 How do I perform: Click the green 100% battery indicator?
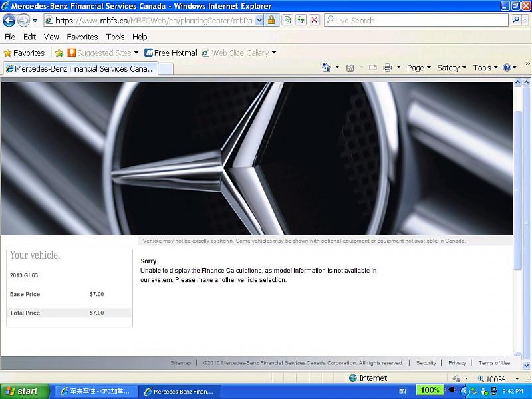pos(430,390)
